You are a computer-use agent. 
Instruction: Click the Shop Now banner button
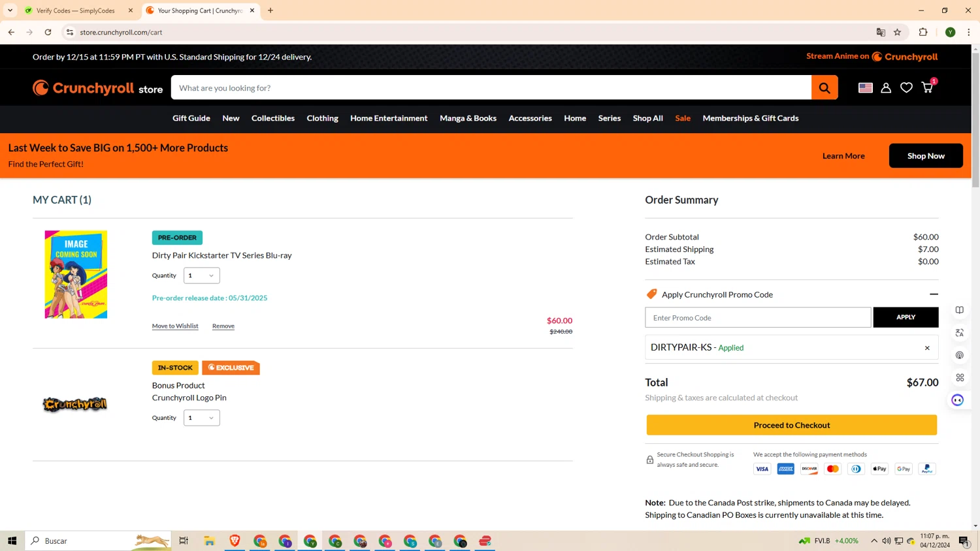(x=926, y=155)
